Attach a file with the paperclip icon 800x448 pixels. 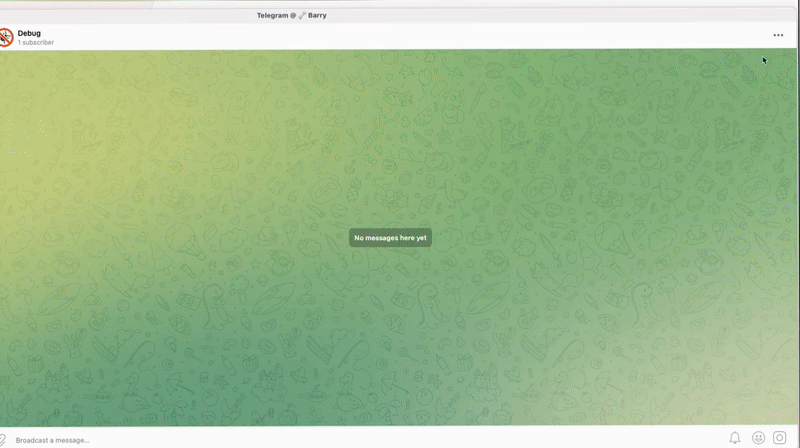(3, 439)
